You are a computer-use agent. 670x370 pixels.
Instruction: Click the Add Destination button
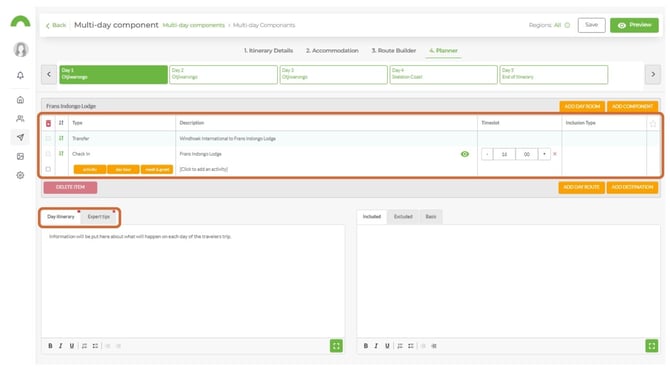632,187
